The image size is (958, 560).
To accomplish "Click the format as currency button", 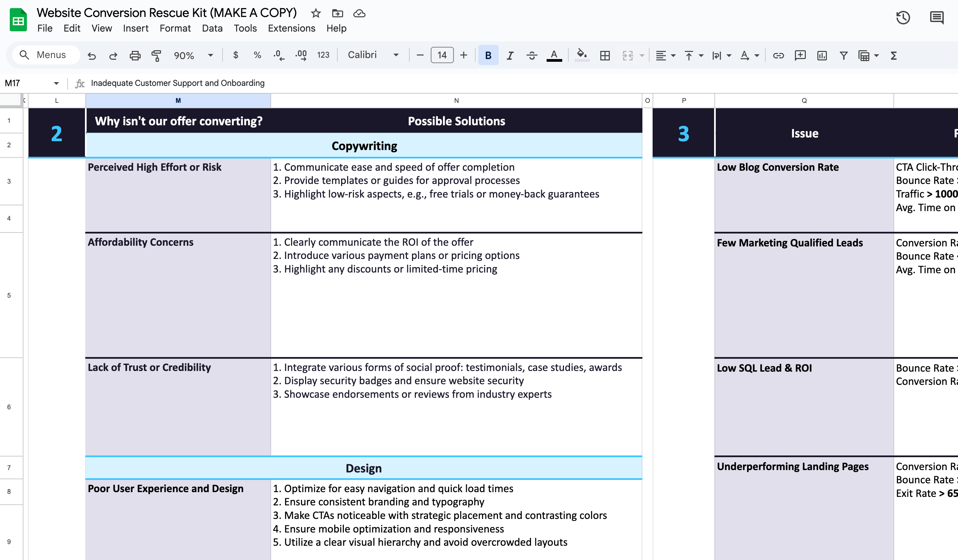I will click(x=236, y=55).
